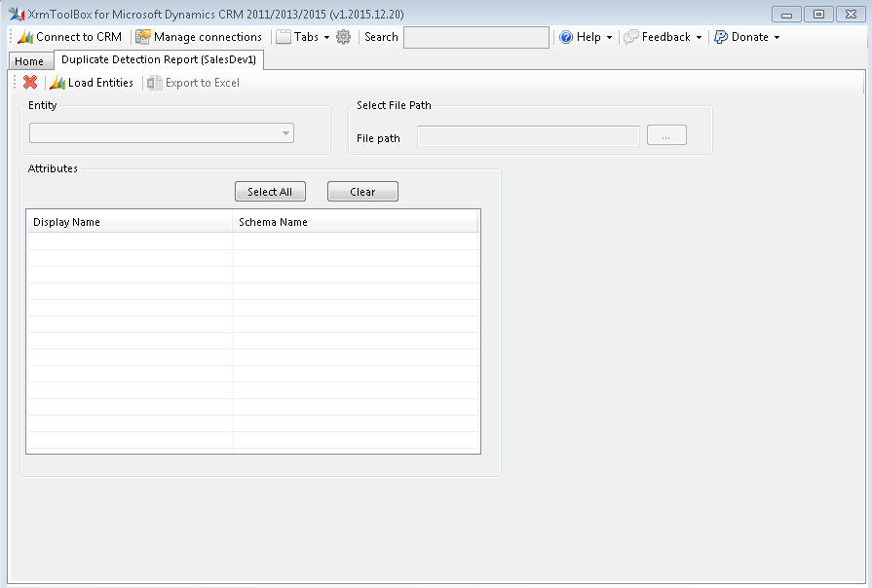Click the XrmToolBox title bar app icon
Screen dimensions: 872x588
tap(17, 14)
